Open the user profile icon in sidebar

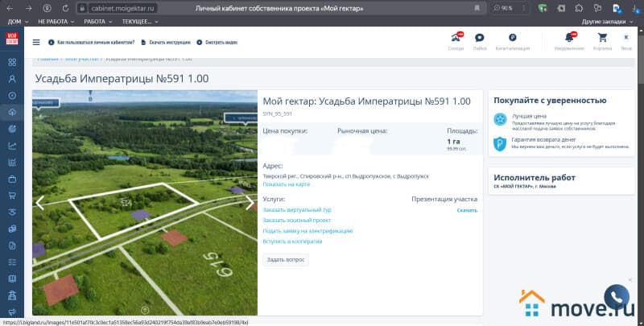click(x=12, y=79)
